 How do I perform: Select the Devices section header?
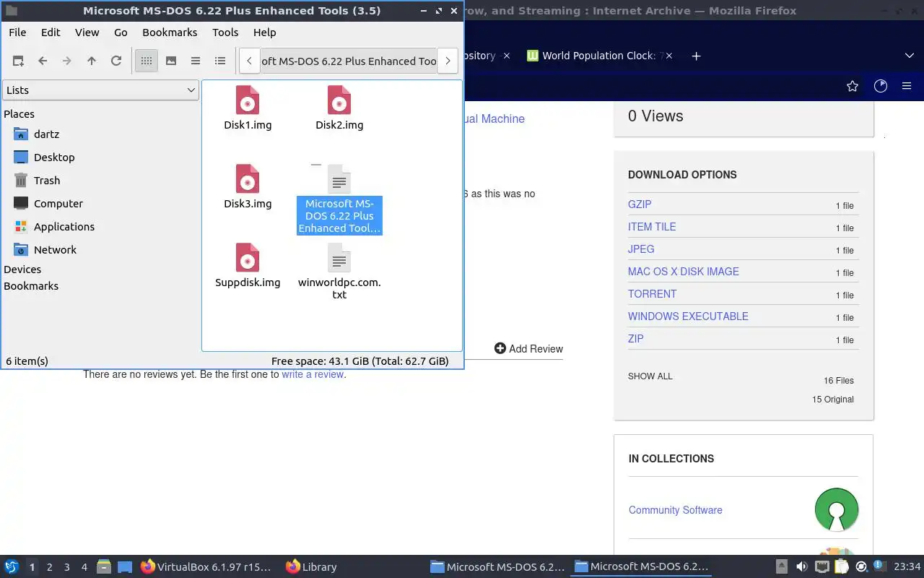(x=22, y=269)
